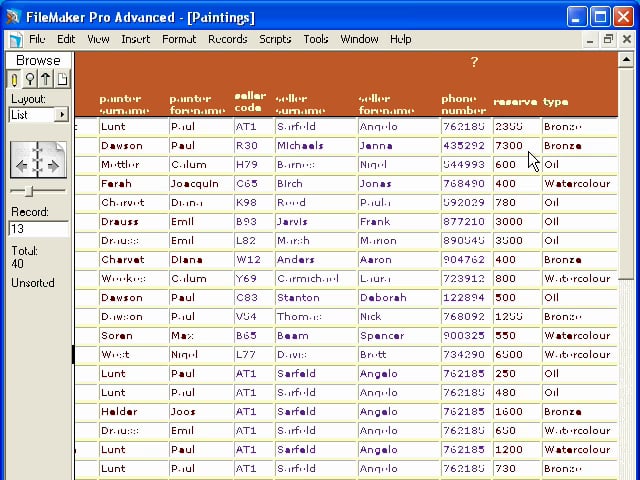The width and height of the screenshot is (640, 480).
Task: Open the Tools menu
Action: tap(316, 39)
